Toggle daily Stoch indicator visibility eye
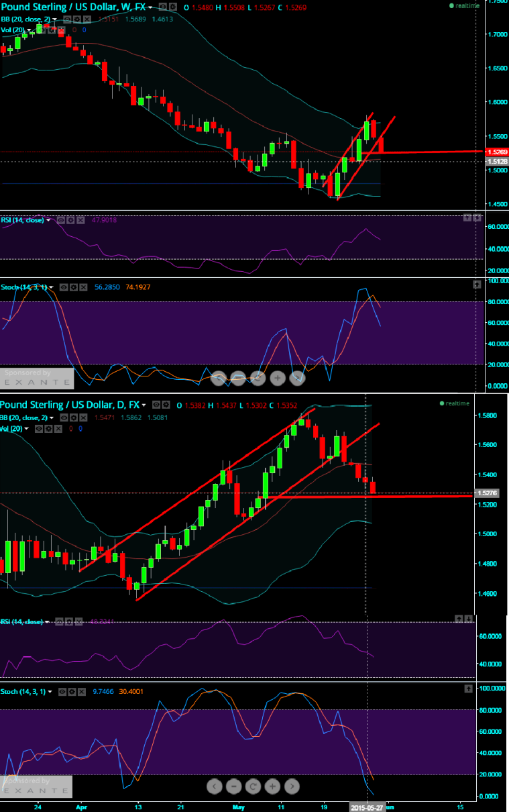The width and height of the screenshot is (509, 812). click(62, 691)
